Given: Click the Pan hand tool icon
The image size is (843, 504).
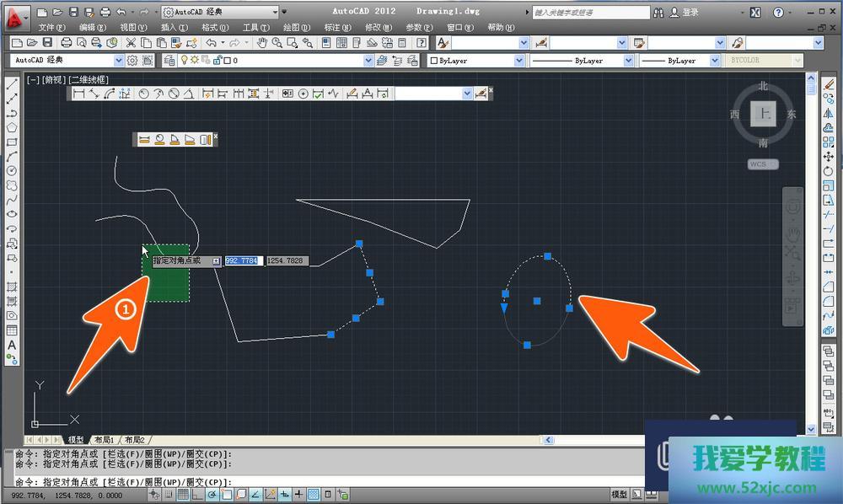Looking at the screenshot, I should tap(262, 43).
